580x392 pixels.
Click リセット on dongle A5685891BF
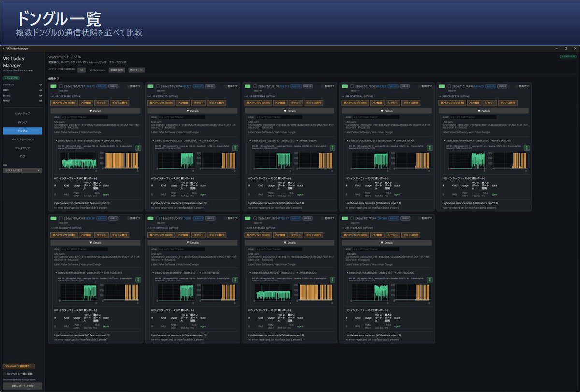(x=101, y=235)
